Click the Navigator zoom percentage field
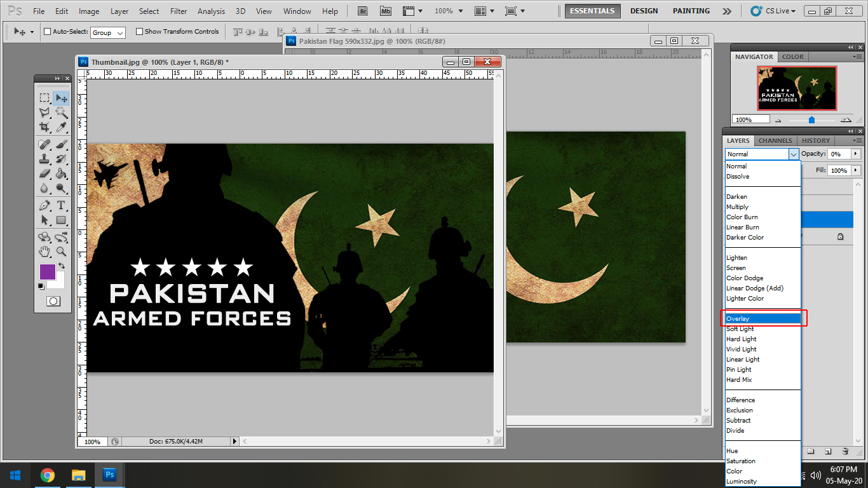This screenshot has height=488, width=868. [x=750, y=119]
